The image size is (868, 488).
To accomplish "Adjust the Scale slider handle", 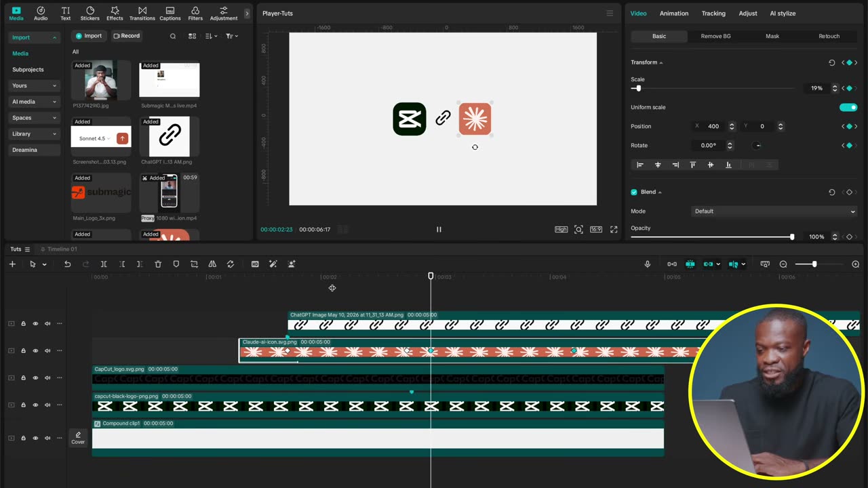I will point(638,88).
